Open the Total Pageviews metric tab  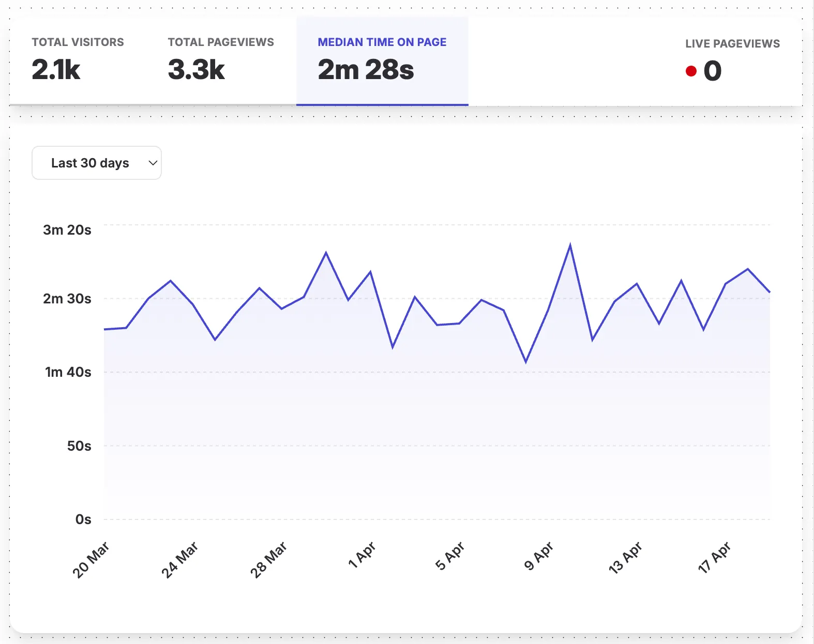click(221, 60)
